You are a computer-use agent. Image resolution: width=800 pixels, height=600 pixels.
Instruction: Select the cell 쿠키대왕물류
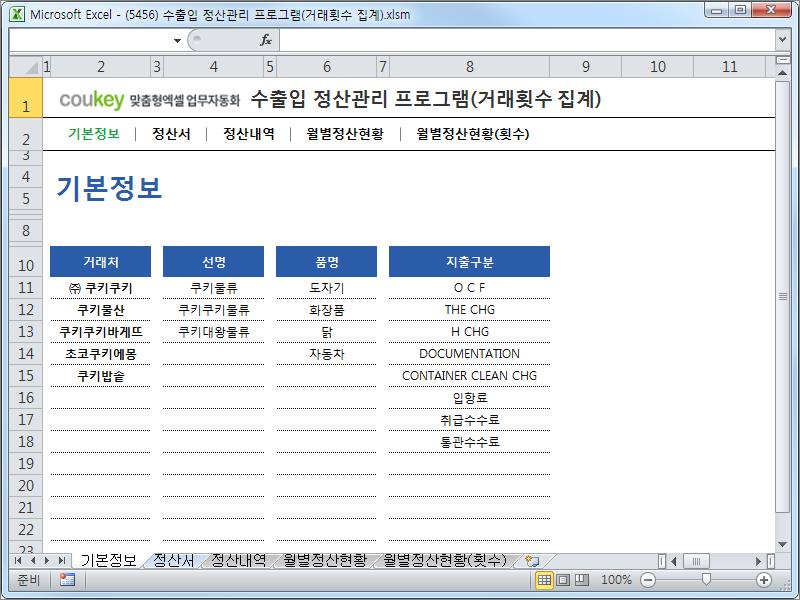coord(213,332)
